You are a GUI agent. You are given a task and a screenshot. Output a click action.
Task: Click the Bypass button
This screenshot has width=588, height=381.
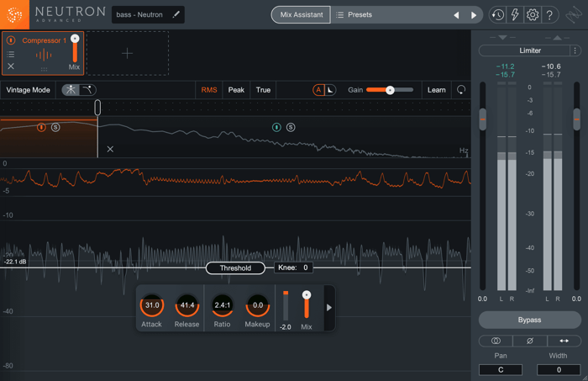point(529,320)
